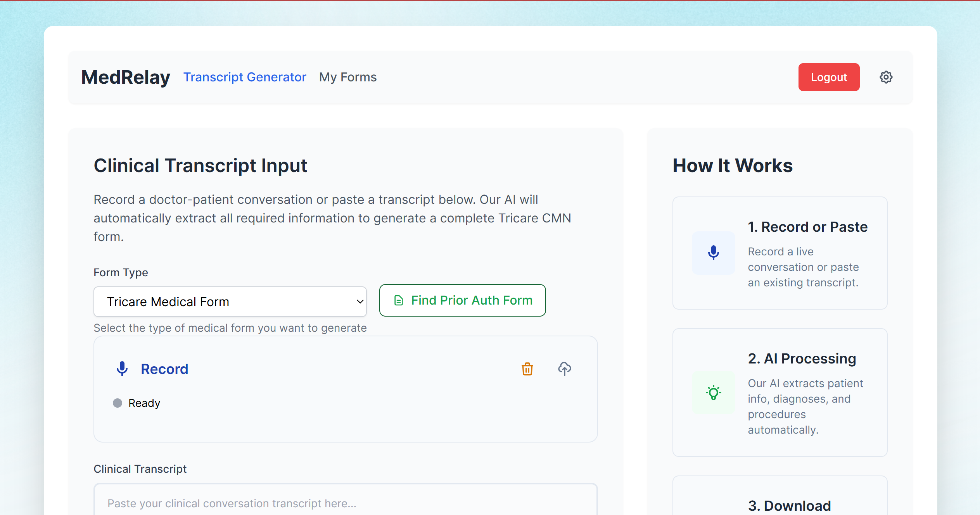Viewport: 980px width, 515px height.
Task: Click the blue microphone Record icon
Action: [x=122, y=369]
